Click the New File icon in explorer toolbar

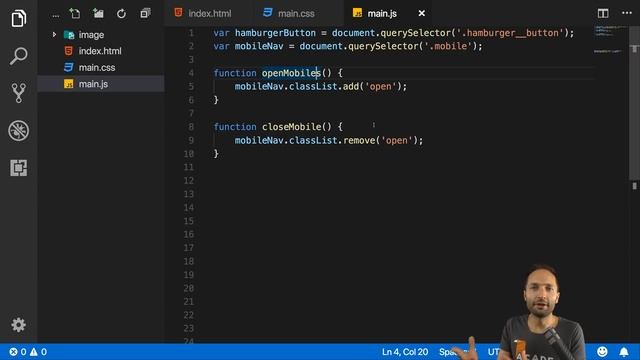coord(75,13)
